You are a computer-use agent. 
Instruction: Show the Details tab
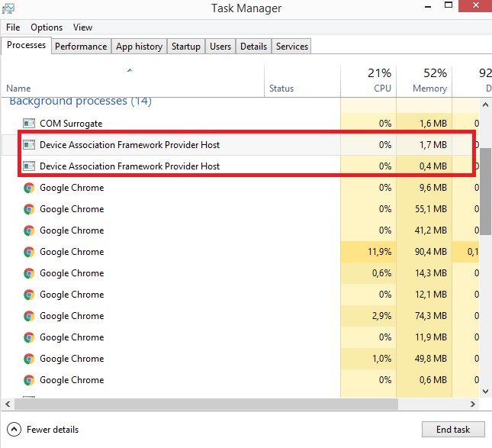pos(253,47)
